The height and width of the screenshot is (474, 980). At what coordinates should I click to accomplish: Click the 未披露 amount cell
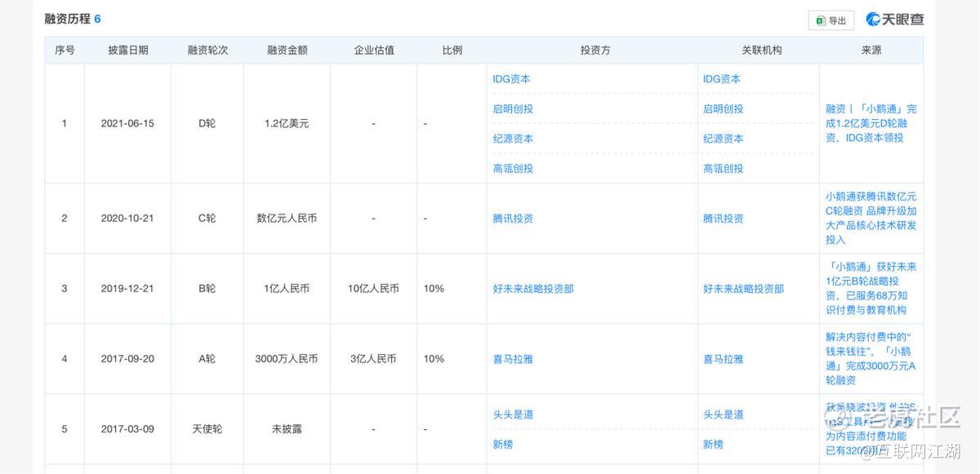[287, 429]
